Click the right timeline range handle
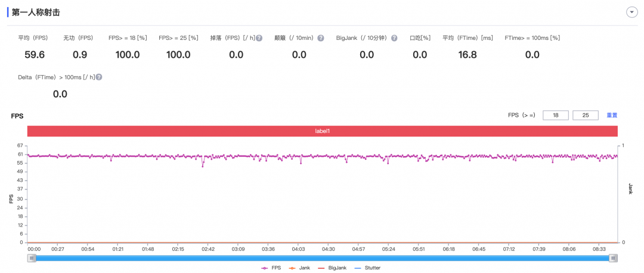The width and height of the screenshot is (644, 273). coord(613,258)
